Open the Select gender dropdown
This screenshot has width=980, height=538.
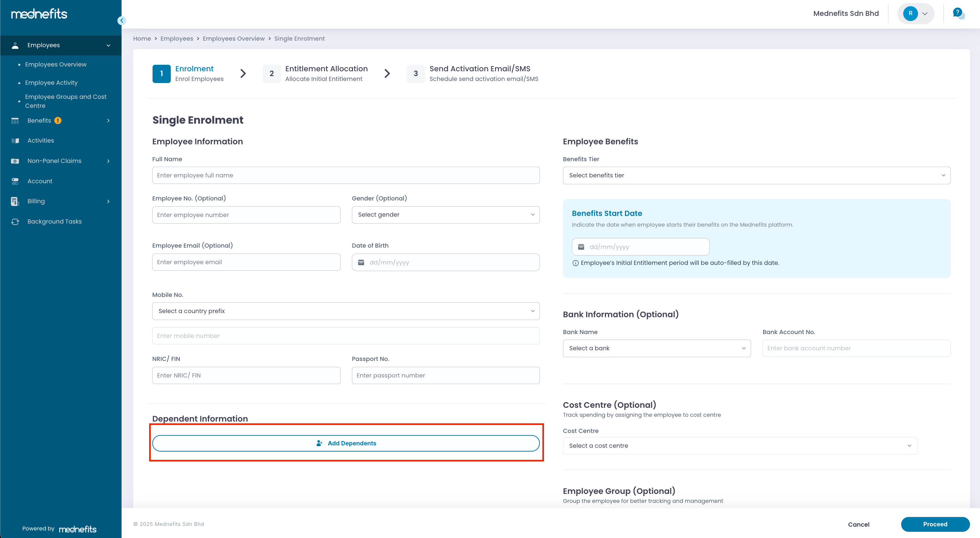446,215
